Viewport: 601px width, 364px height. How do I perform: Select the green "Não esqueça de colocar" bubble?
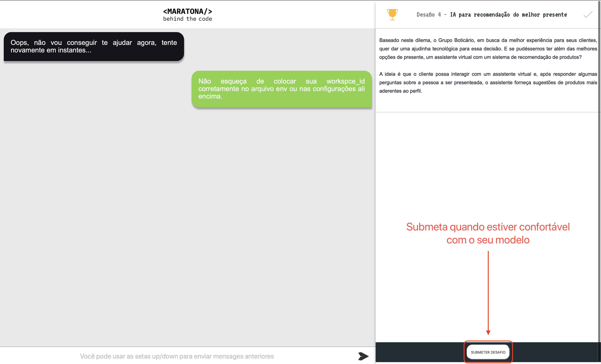coord(281,89)
